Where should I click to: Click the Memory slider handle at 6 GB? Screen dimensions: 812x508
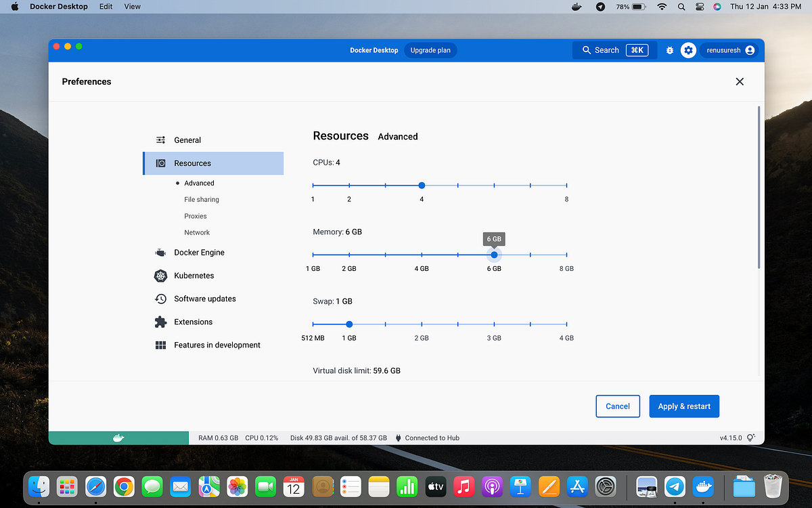pyautogui.click(x=494, y=255)
